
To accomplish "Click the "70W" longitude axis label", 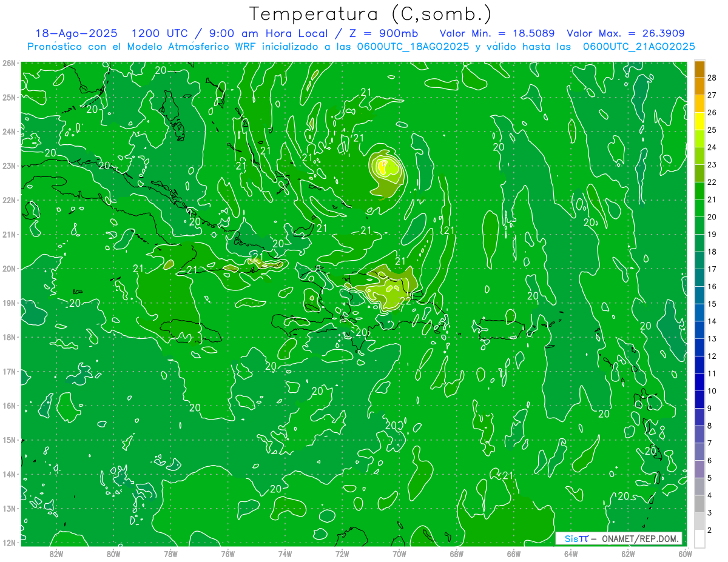I will pos(399,554).
